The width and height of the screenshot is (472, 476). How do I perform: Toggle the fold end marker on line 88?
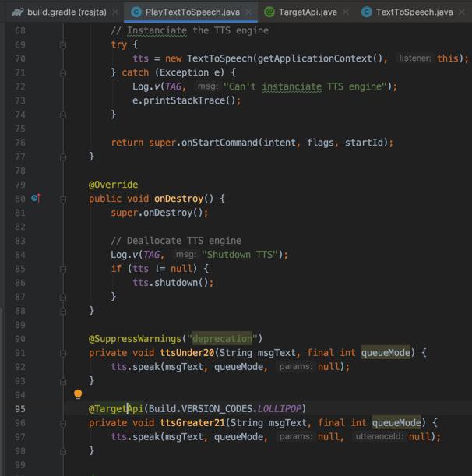click(63, 311)
